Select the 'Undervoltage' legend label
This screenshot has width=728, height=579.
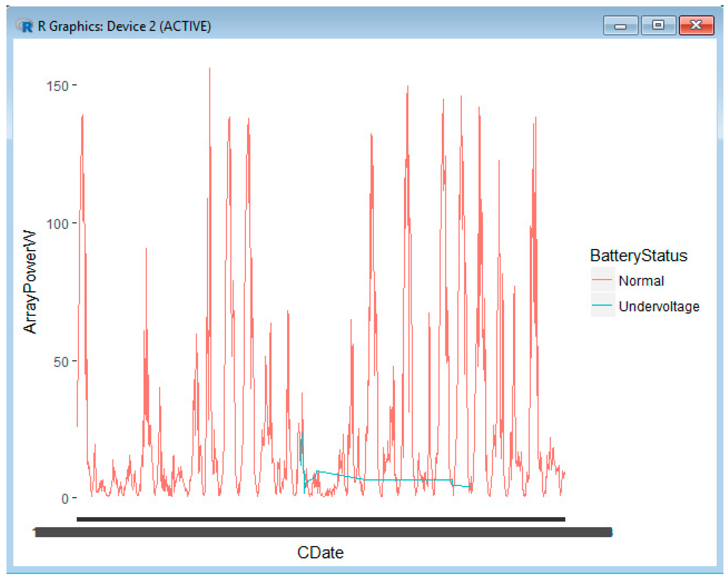click(659, 306)
